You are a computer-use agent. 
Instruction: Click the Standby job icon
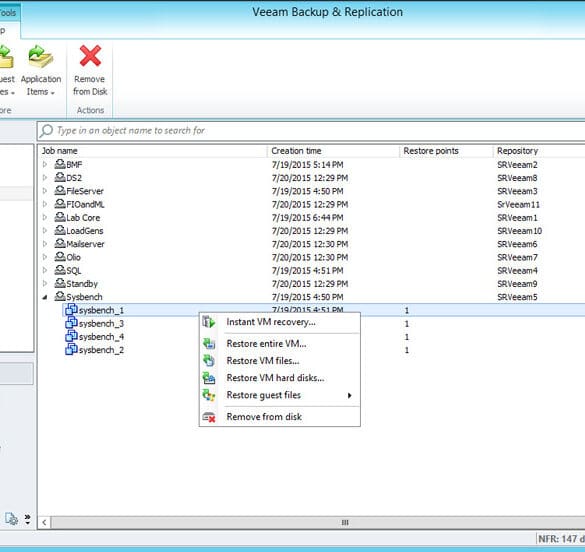point(60,283)
